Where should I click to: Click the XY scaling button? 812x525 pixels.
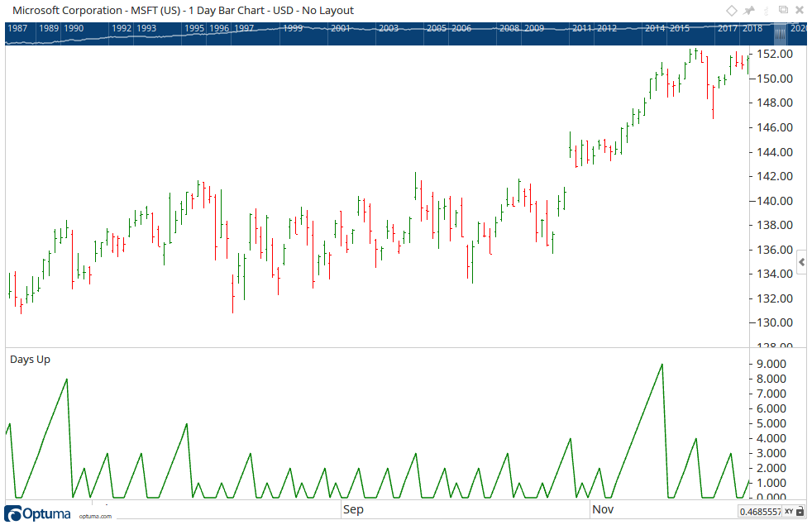tap(789, 512)
